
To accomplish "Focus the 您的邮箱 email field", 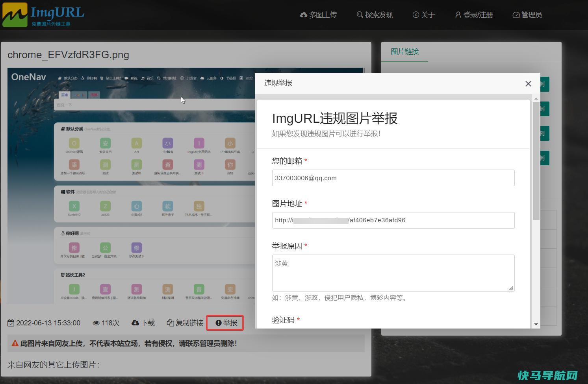I will 393,178.
